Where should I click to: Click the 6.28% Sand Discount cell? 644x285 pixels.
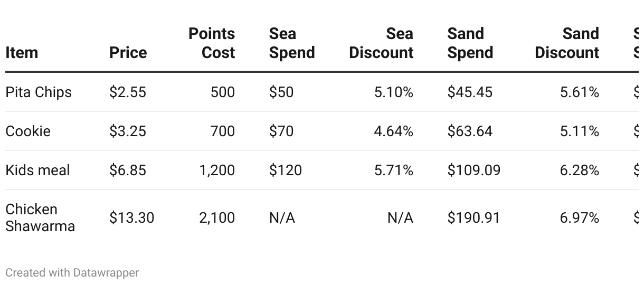tap(579, 170)
